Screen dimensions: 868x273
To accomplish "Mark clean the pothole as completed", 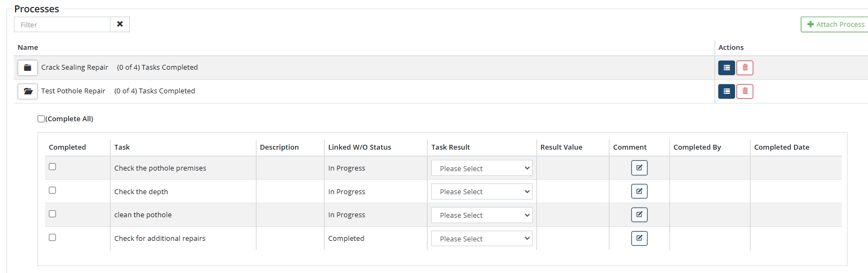I will tap(53, 214).
